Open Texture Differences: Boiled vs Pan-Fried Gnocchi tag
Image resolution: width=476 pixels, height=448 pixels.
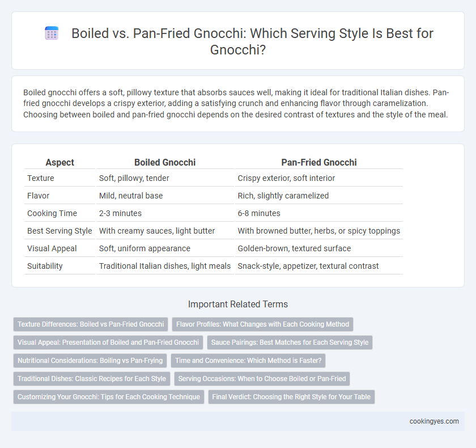[91, 324]
